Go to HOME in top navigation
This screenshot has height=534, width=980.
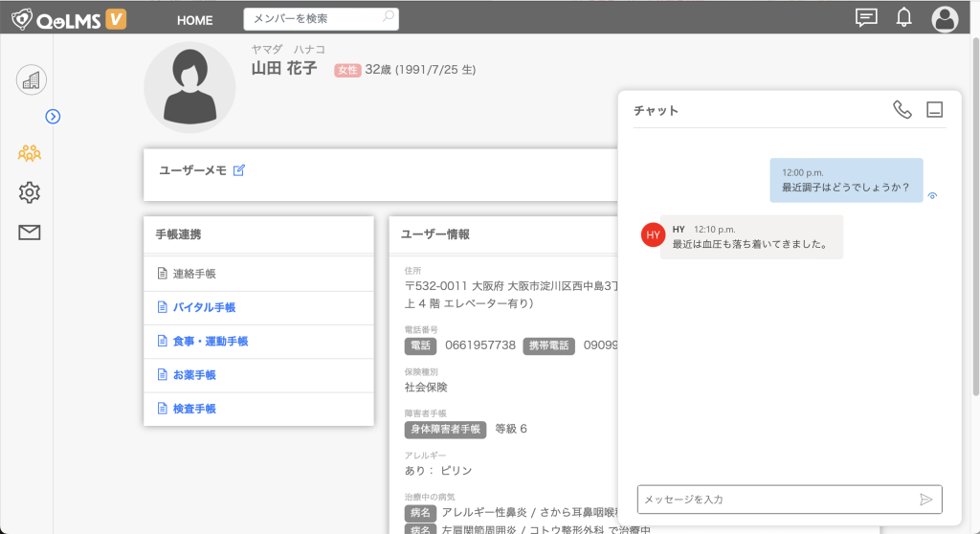coord(194,20)
